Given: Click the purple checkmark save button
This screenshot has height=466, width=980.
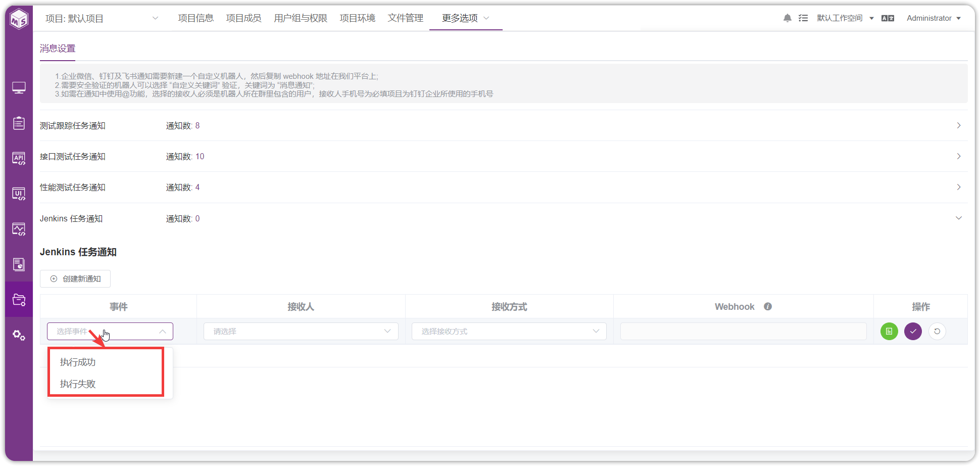Looking at the screenshot, I should click(913, 332).
